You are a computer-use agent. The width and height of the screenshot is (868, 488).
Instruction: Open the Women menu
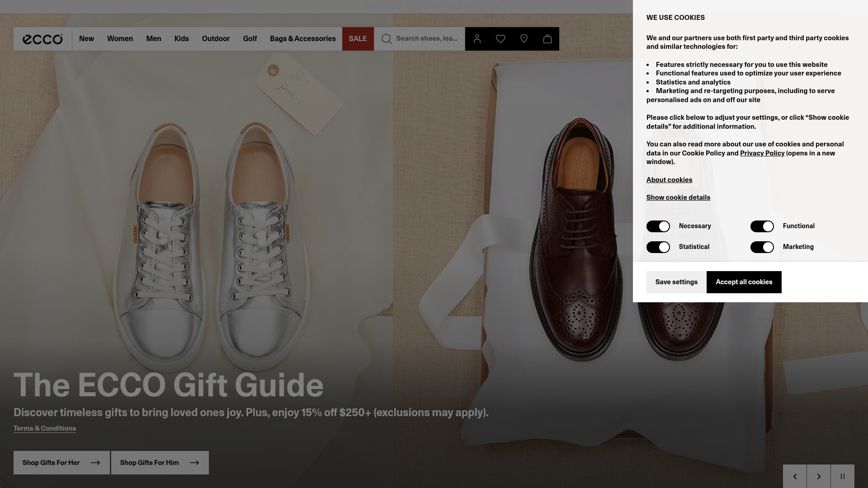pyautogui.click(x=120, y=39)
